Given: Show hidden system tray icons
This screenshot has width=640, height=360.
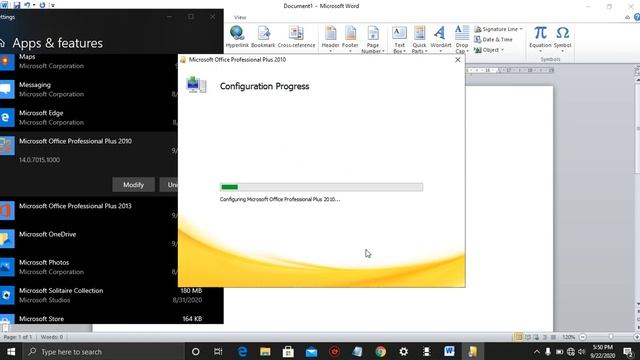Looking at the screenshot, I should (537, 351).
